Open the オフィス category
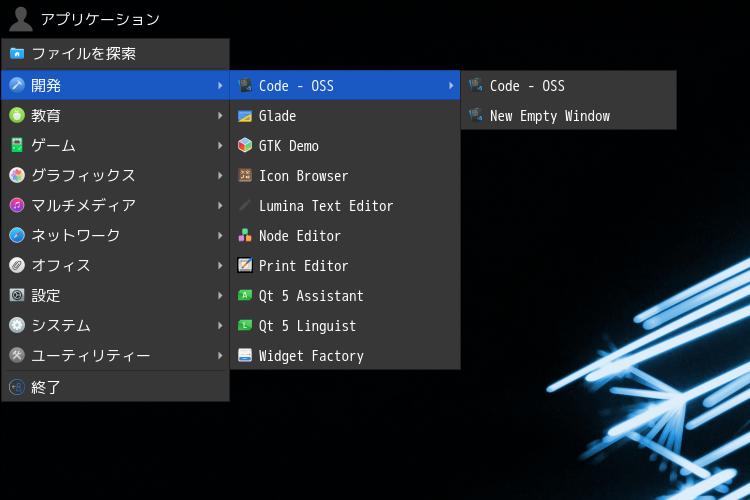Screen dimensions: 750x500 point(115,265)
